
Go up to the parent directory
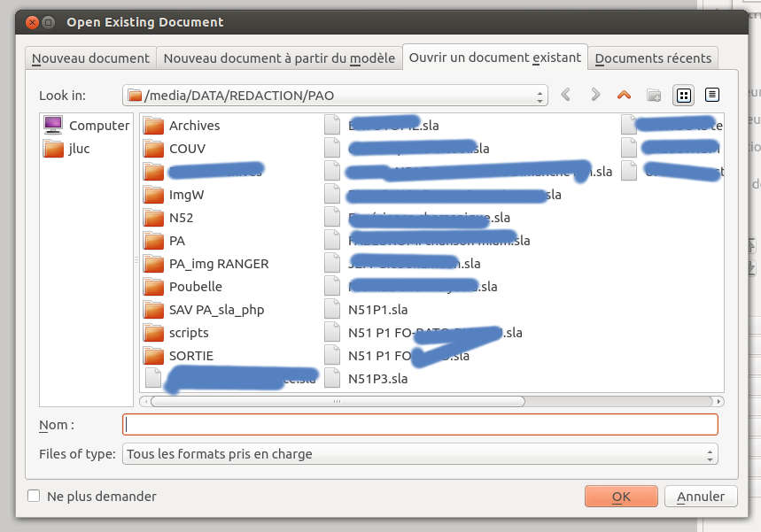point(625,95)
